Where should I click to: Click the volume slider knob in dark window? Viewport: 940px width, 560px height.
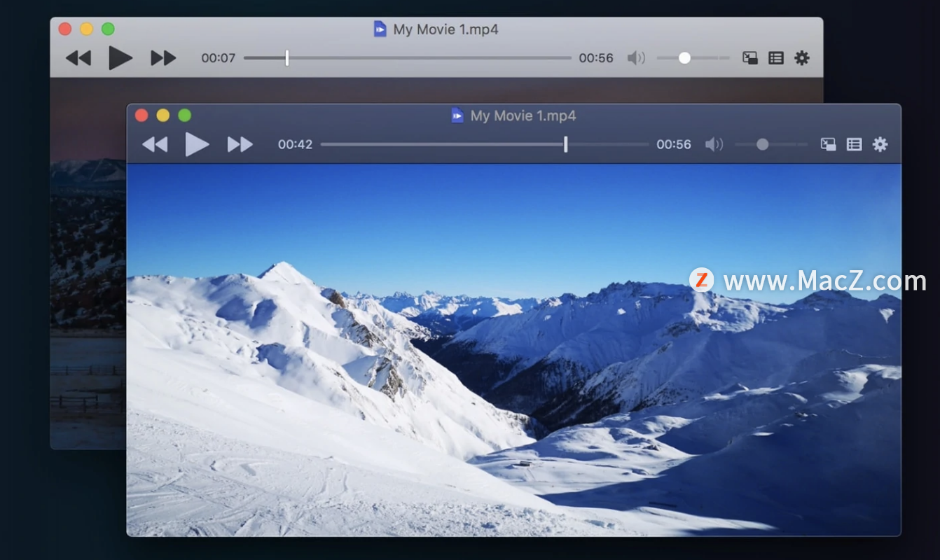coord(763,144)
